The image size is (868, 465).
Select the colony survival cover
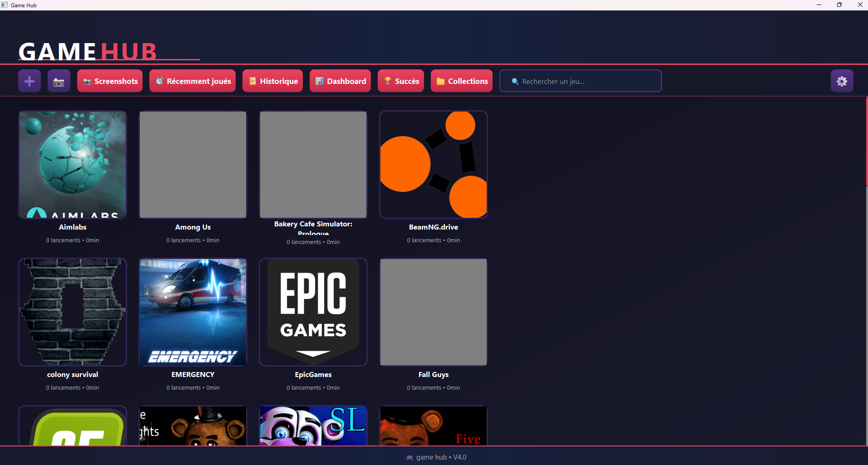point(73,312)
